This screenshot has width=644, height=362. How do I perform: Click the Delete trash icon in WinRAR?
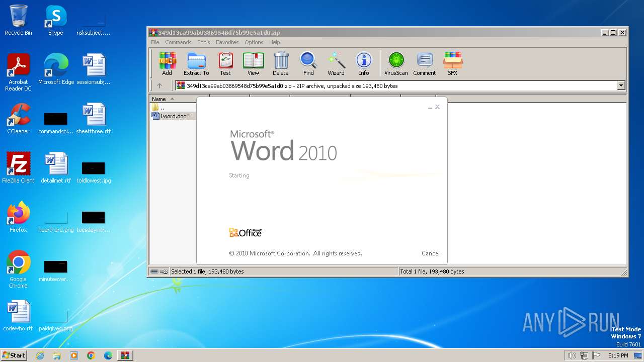[x=281, y=64]
